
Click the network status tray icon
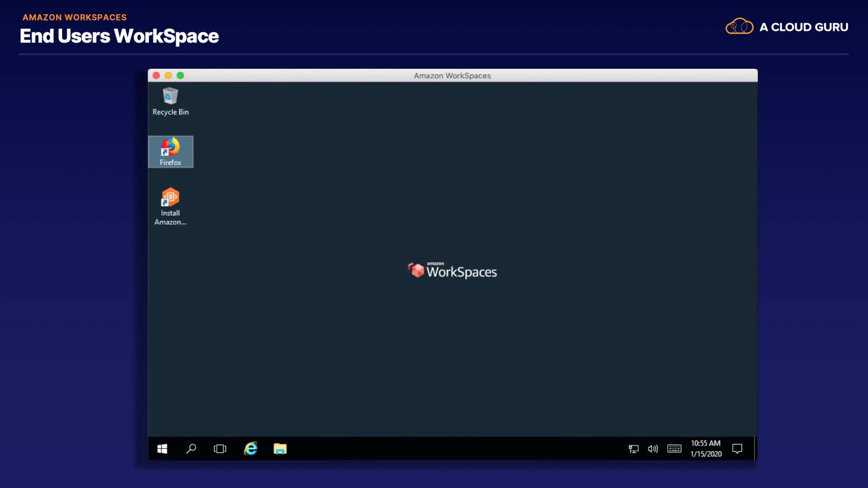633,449
